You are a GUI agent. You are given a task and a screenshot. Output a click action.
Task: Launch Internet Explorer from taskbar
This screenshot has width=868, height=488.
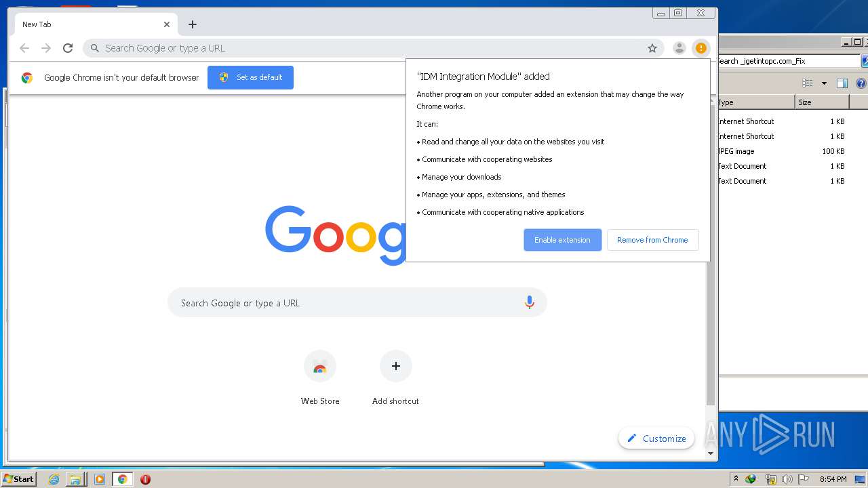(54, 479)
